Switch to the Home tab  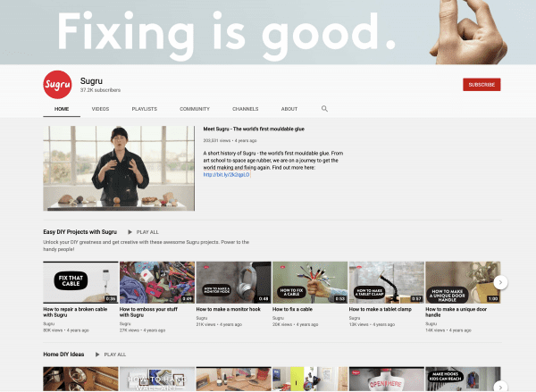[62, 109]
